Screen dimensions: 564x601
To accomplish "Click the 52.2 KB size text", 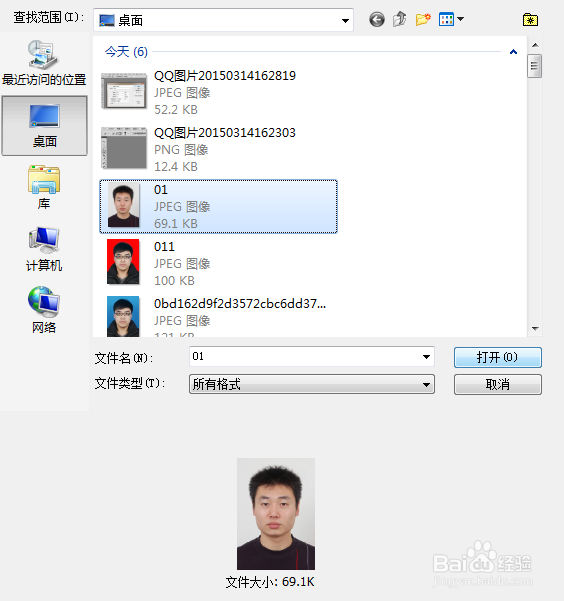I will (176, 110).
